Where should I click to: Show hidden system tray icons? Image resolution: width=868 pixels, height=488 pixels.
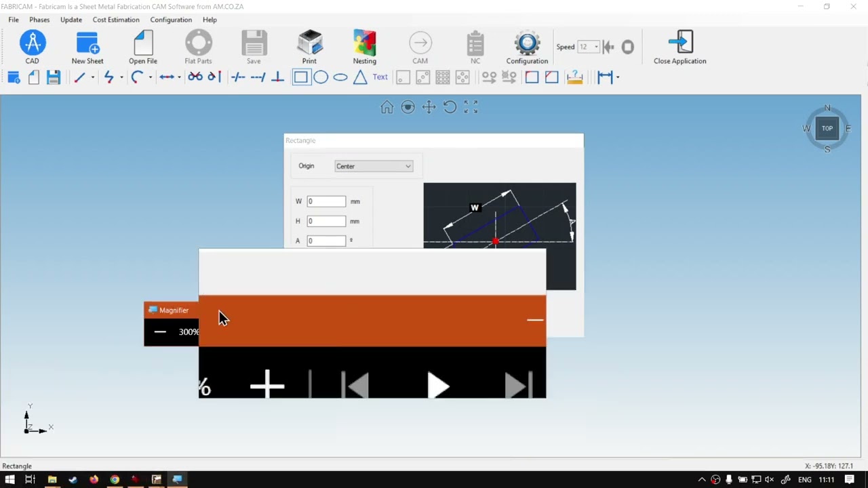tap(702, 479)
